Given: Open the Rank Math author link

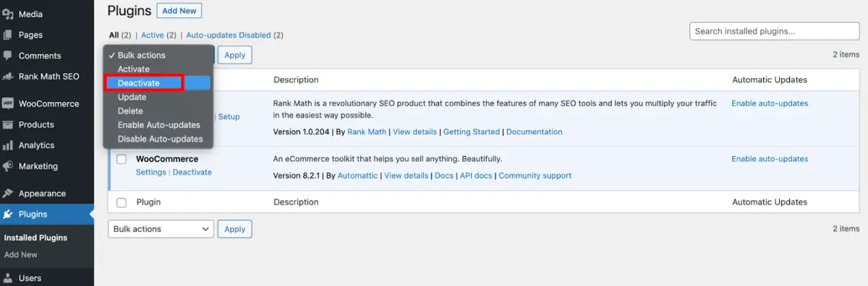Looking at the screenshot, I should coord(367,132).
